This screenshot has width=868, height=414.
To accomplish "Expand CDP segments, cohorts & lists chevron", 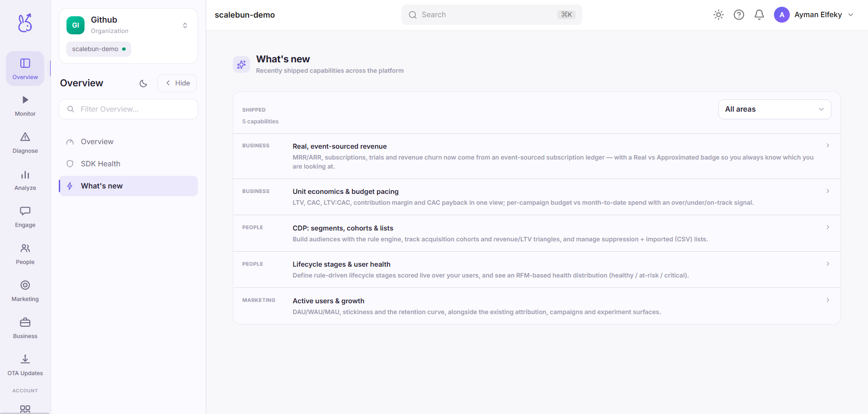I will click(828, 227).
